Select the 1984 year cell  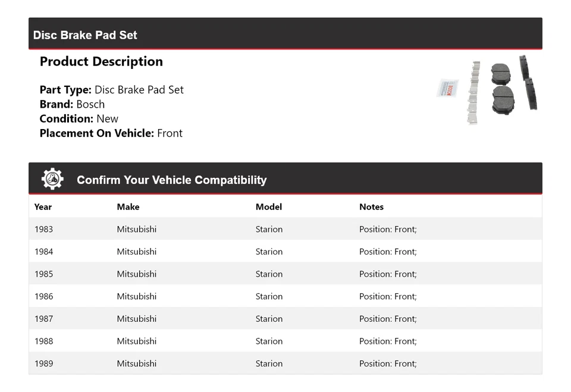(43, 252)
